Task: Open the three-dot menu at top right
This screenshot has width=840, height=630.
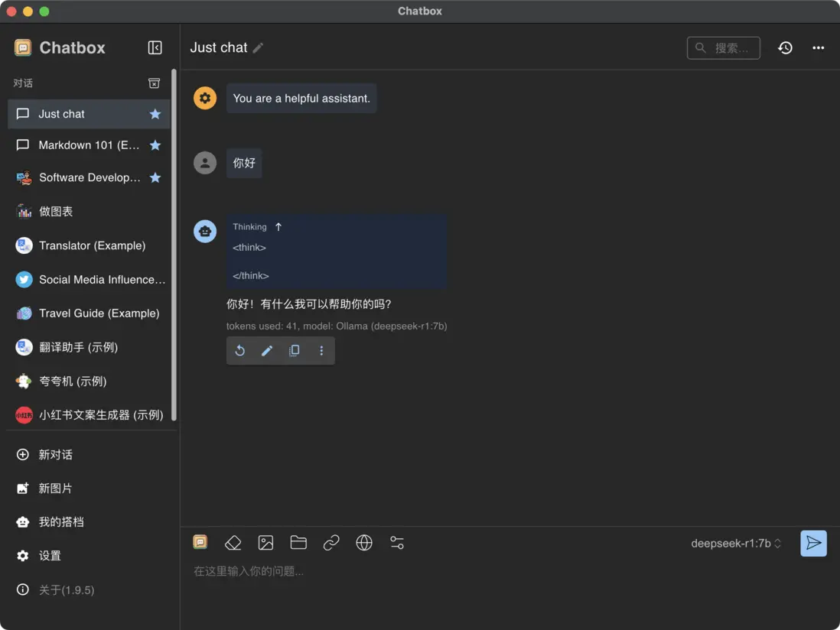Action: (818, 47)
